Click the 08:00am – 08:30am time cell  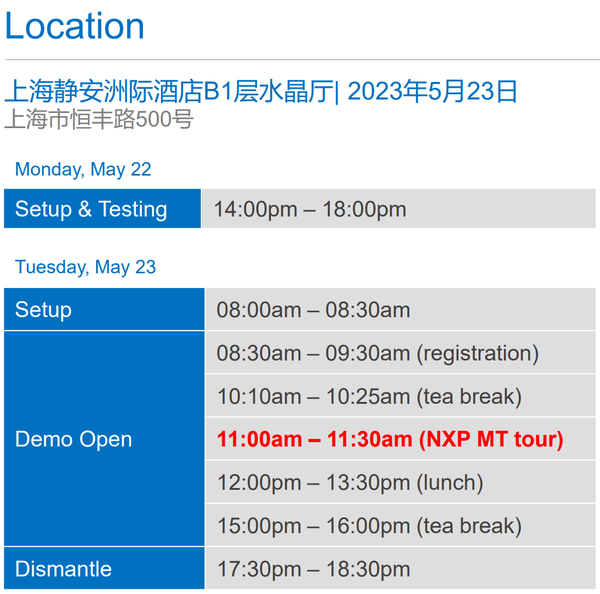(313, 310)
